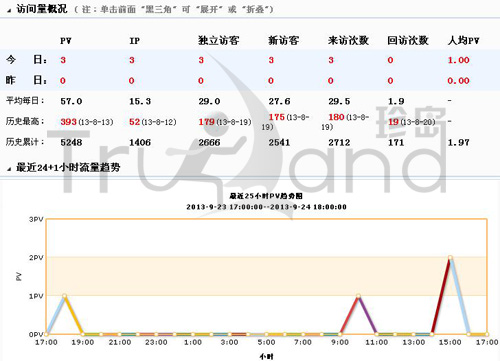
Task: Click the 5:00 x-axis label
Action: [x=266, y=342]
